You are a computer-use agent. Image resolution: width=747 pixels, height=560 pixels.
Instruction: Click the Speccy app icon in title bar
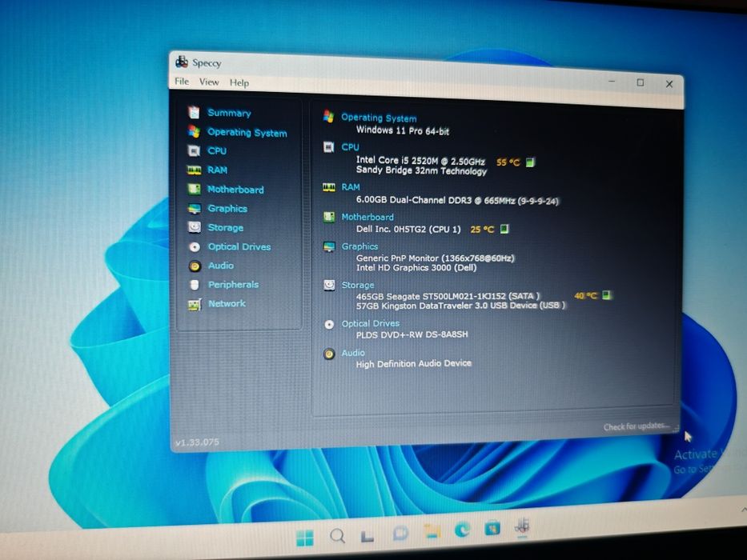point(182,62)
